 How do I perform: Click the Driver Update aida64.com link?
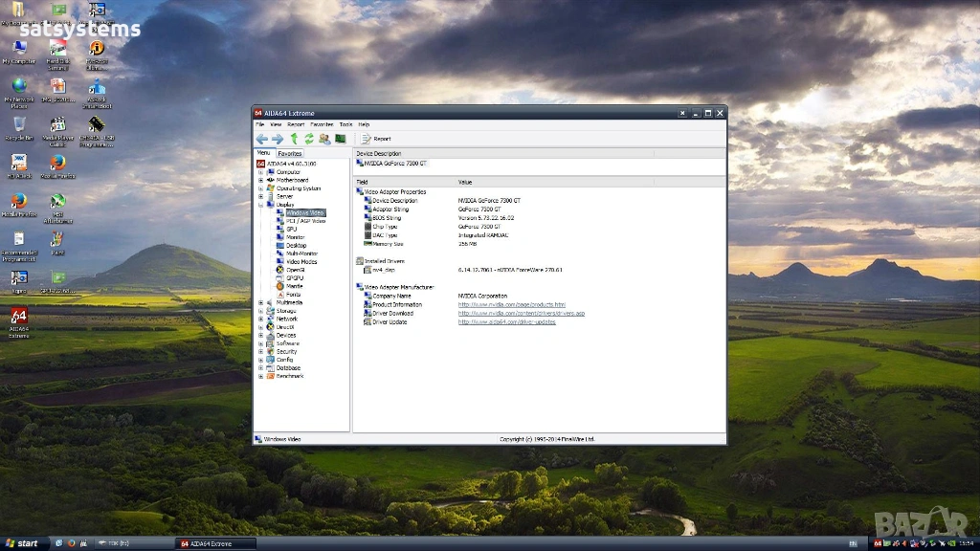506,322
